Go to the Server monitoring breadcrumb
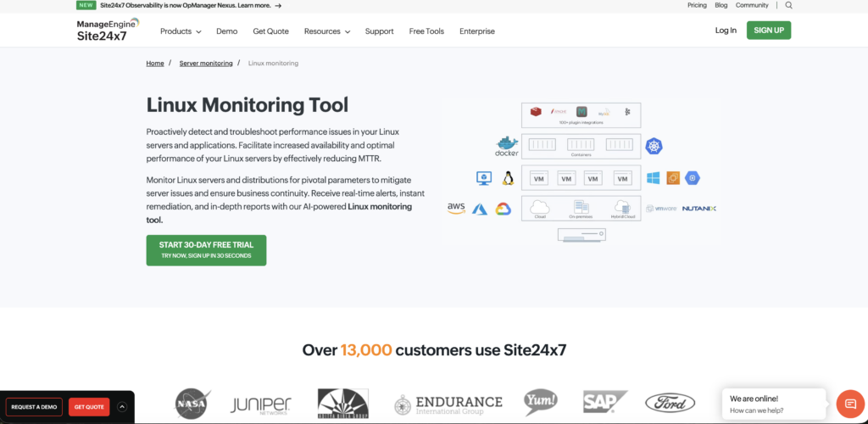The image size is (868, 424). click(x=206, y=63)
